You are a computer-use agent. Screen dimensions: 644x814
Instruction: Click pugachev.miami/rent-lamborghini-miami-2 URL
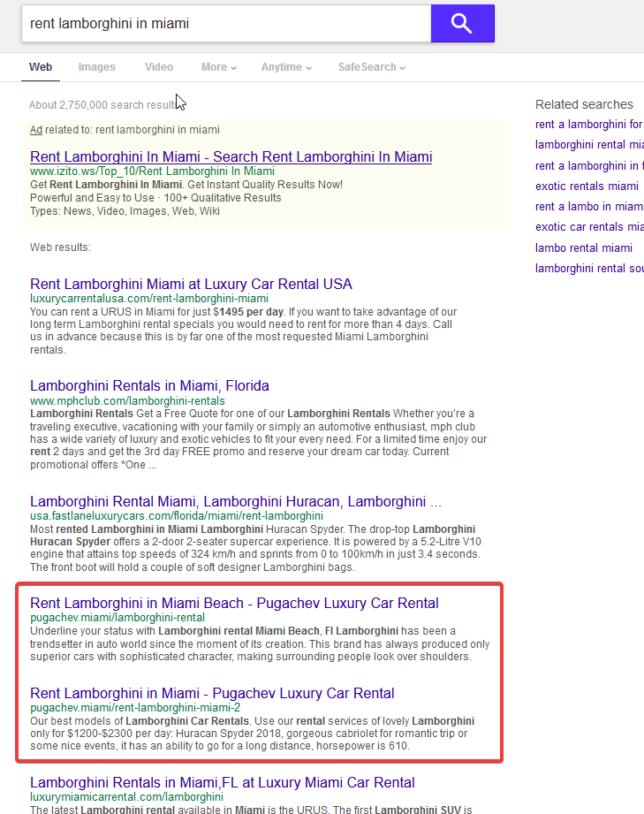point(135,708)
